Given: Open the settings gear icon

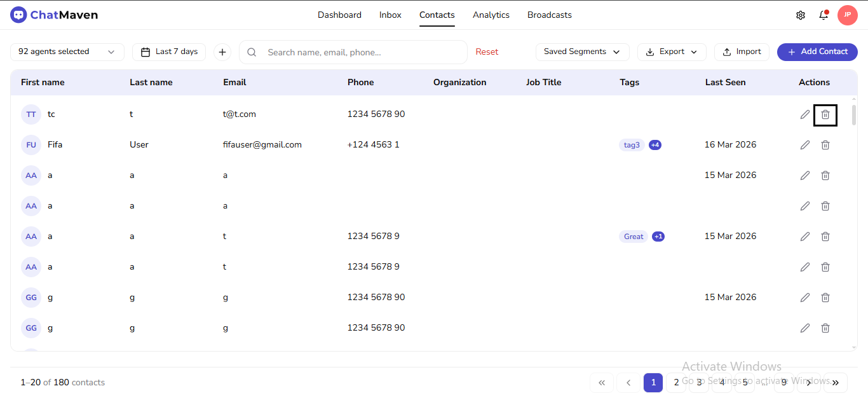Looking at the screenshot, I should tap(801, 14).
